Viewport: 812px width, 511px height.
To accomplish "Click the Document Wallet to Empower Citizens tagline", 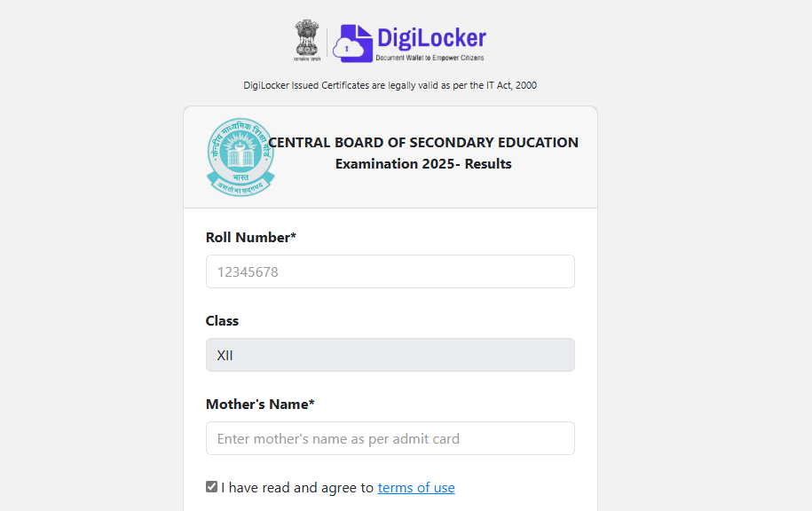I will pyautogui.click(x=430, y=58).
